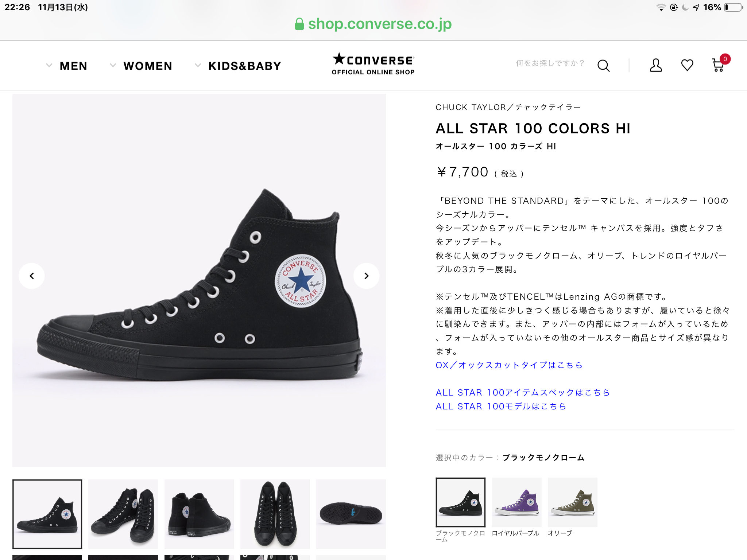The image size is (747, 560).
Task: Tap the padlock icon in address bar
Action: 299,24
